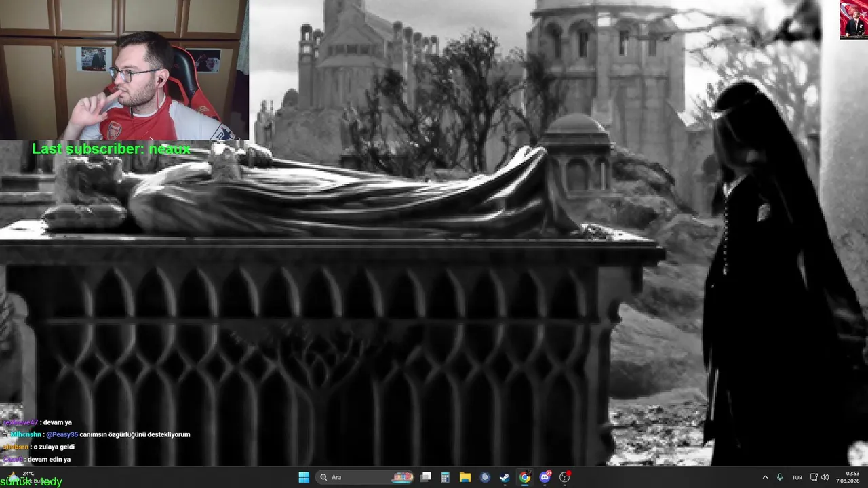The width and height of the screenshot is (868, 488).
Task: Click the chat message "devam ya"
Action: click(58, 422)
